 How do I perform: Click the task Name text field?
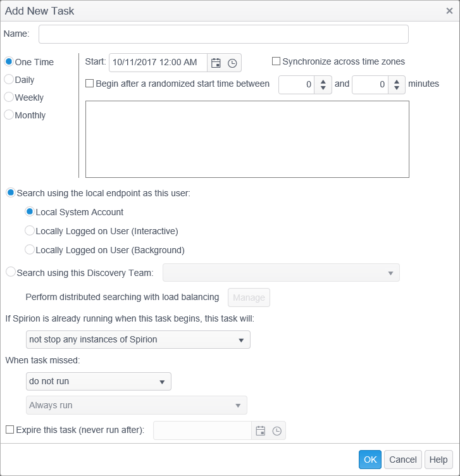click(223, 34)
